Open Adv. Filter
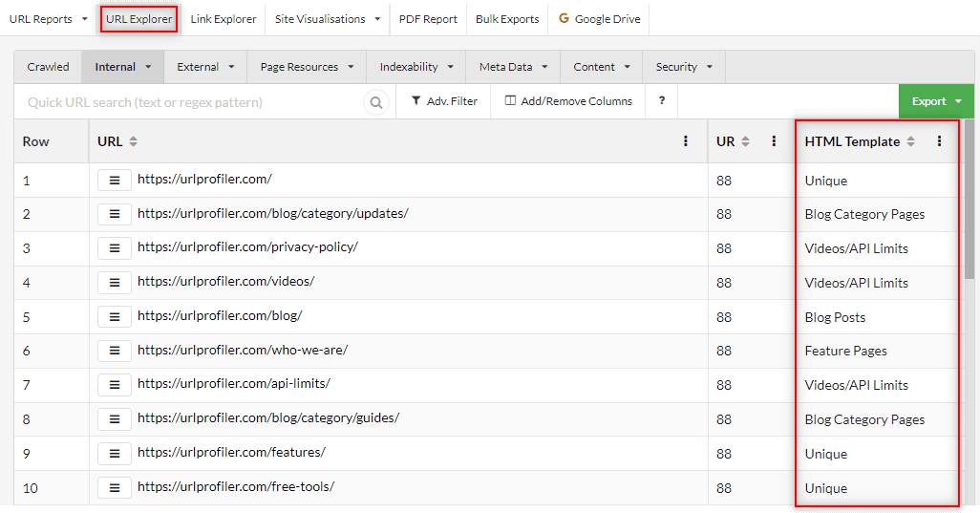 (444, 100)
